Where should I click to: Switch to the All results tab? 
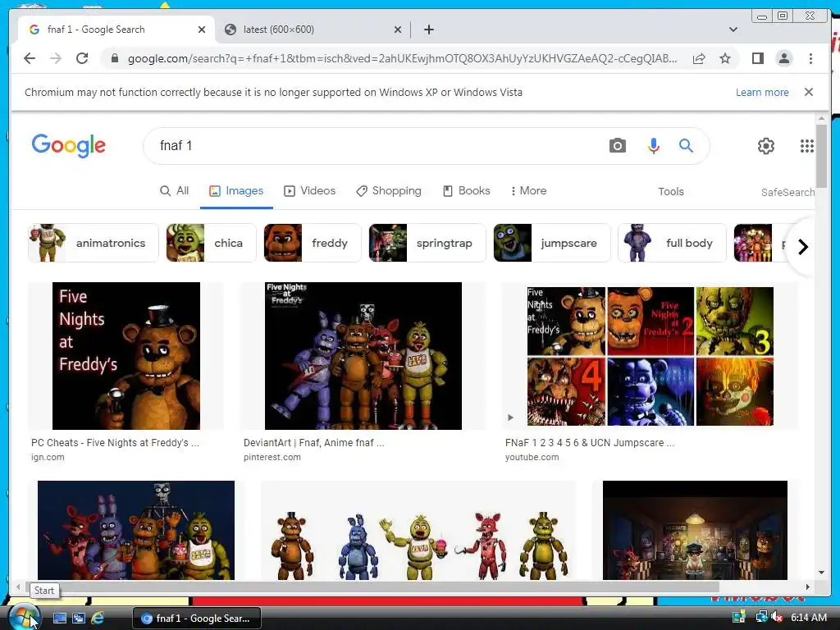pyautogui.click(x=174, y=190)
